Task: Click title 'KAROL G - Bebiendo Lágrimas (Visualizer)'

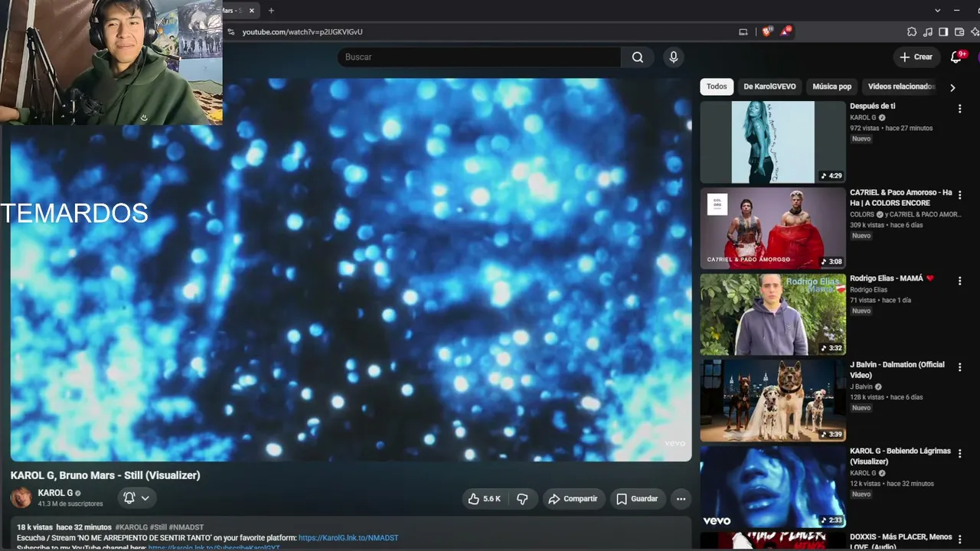Action: pos(900,456)
